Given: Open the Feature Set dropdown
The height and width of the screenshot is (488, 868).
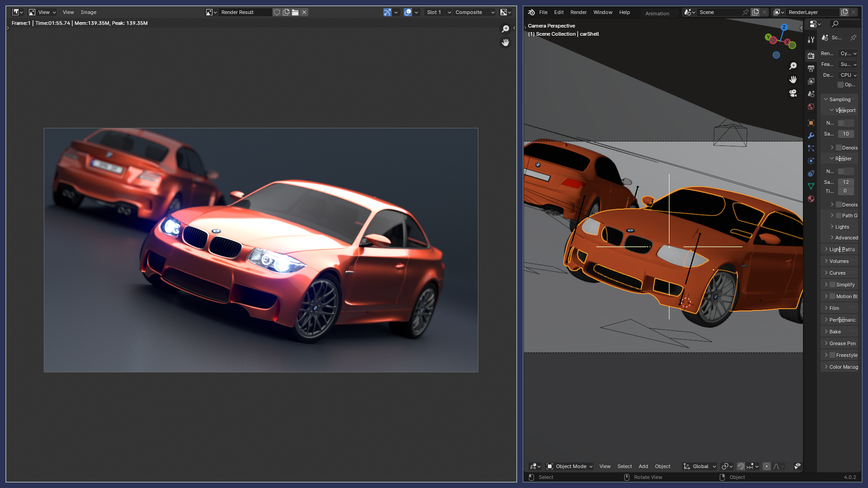Looking at the screenshot, I should pyautogui.click(x=848, y=64).
